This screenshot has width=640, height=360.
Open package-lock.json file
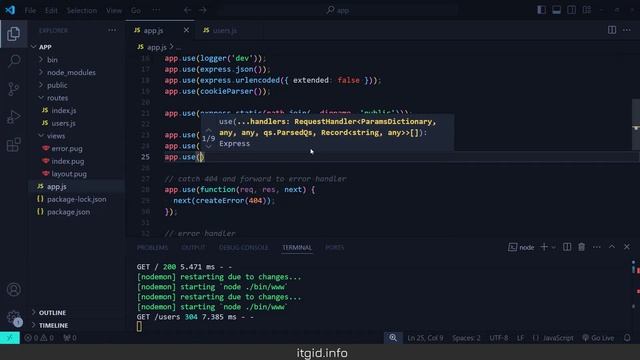click(76, 199)
